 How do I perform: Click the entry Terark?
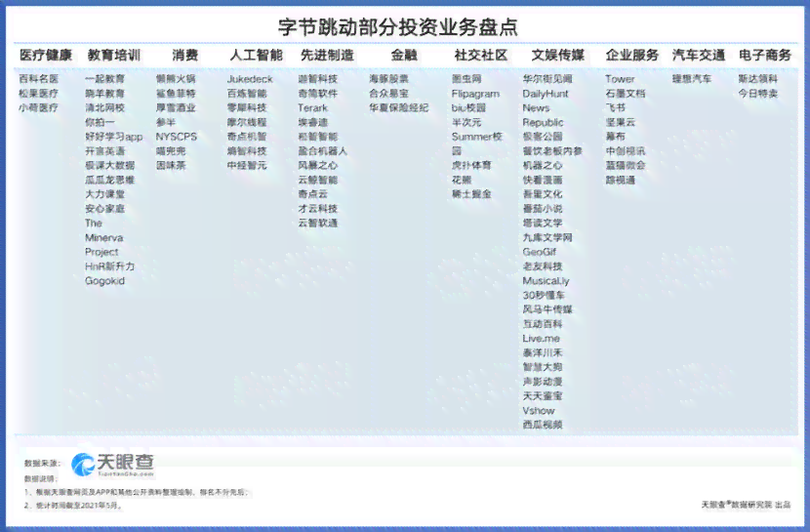(313, 108)
